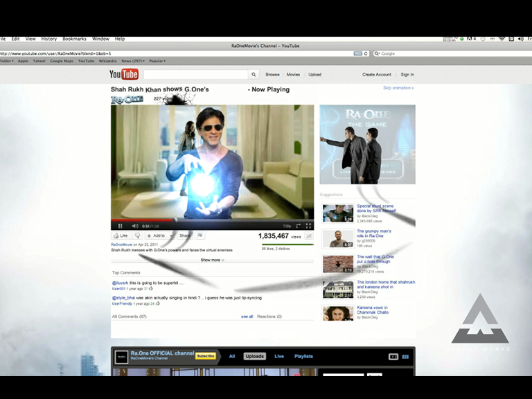Open @style_bhai mention in comment

[123, 298]
